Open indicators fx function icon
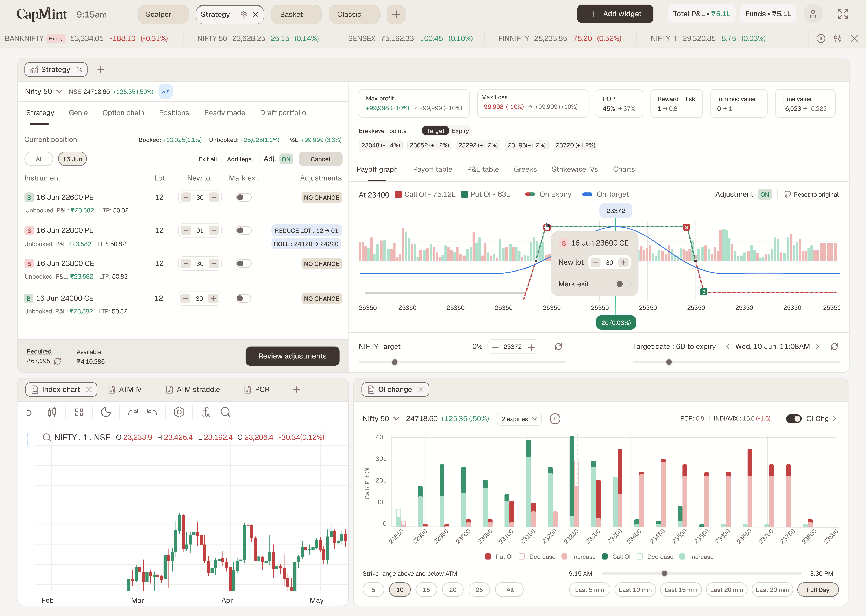The width and height of the screenshot is (866, 616). [x=206, y=412]
